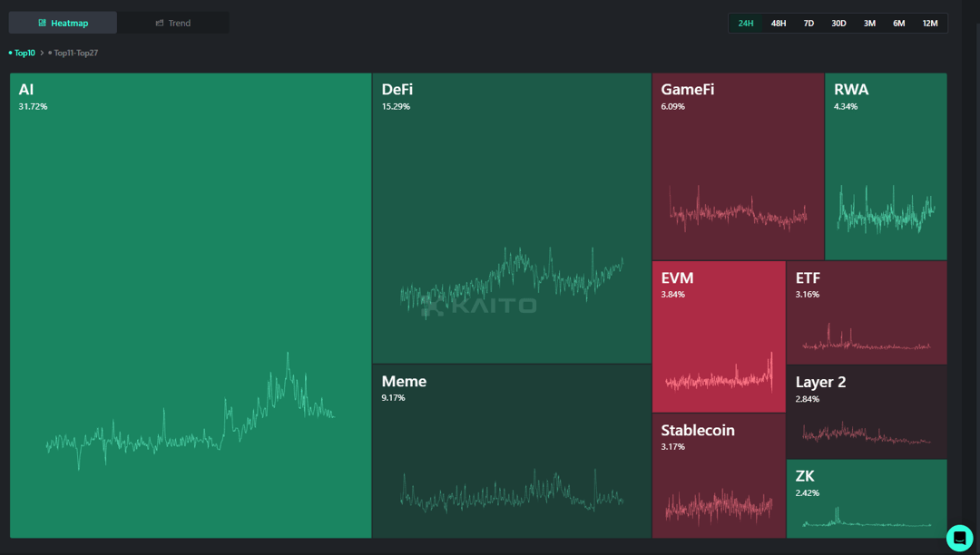Open the chat support widget icon
Screen dimensions: 980x555
click(x=959, y=538)
